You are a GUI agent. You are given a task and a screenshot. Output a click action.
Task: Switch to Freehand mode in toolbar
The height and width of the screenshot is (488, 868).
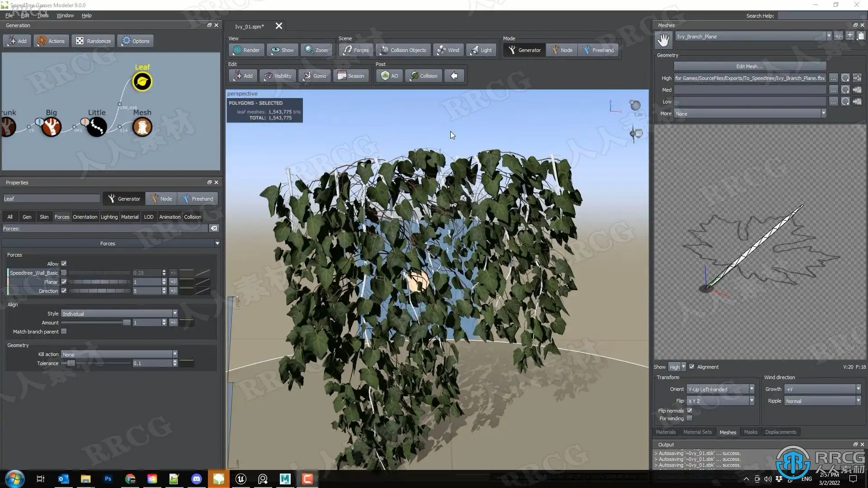(598, 50)
